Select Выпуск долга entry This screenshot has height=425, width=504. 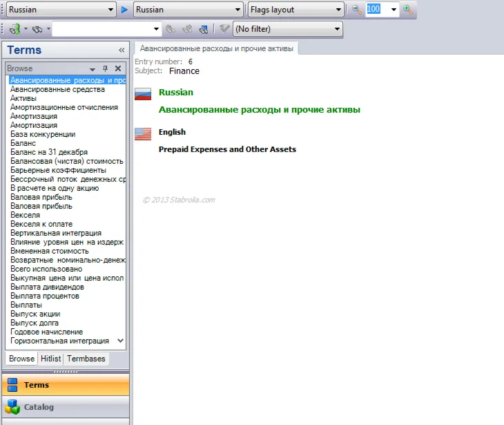pyautogui.click(x=35, y=323)
